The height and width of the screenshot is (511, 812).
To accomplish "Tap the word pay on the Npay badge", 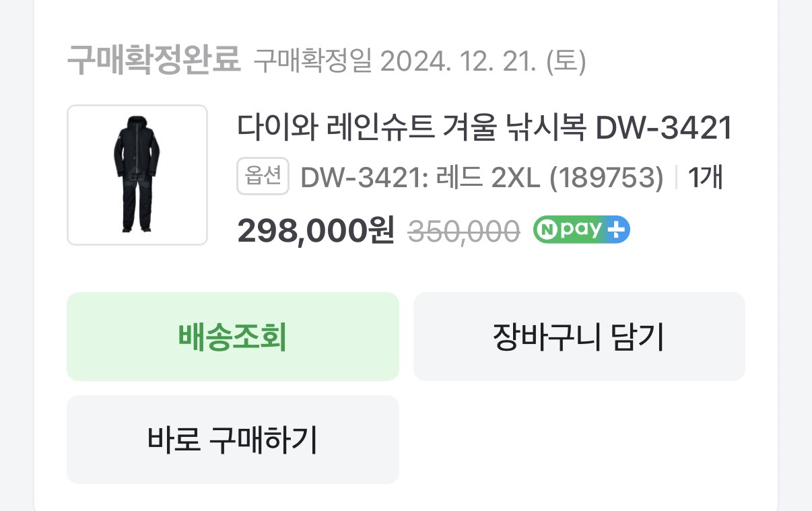I will tap(581, 231).
